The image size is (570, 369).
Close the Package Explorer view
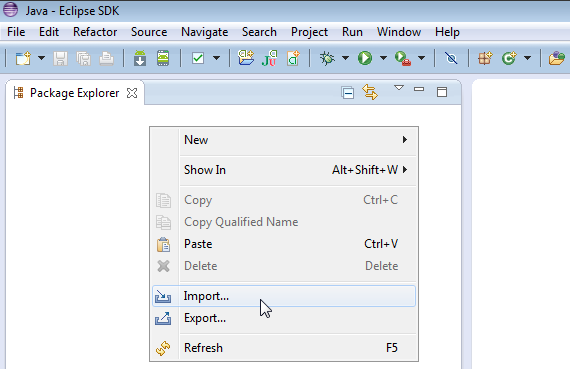132,93
